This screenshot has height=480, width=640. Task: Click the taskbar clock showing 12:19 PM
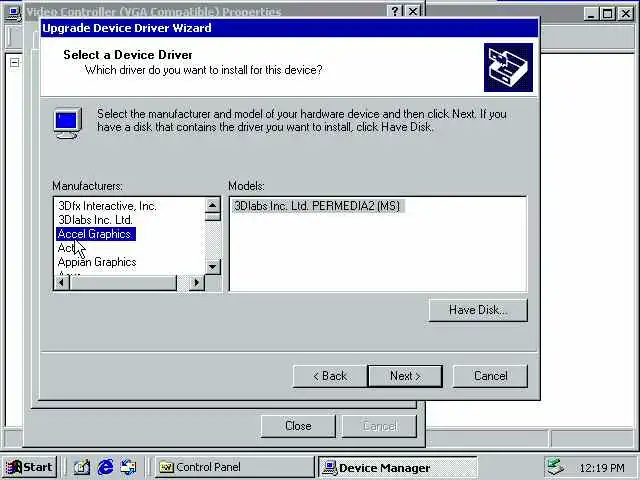602,467
